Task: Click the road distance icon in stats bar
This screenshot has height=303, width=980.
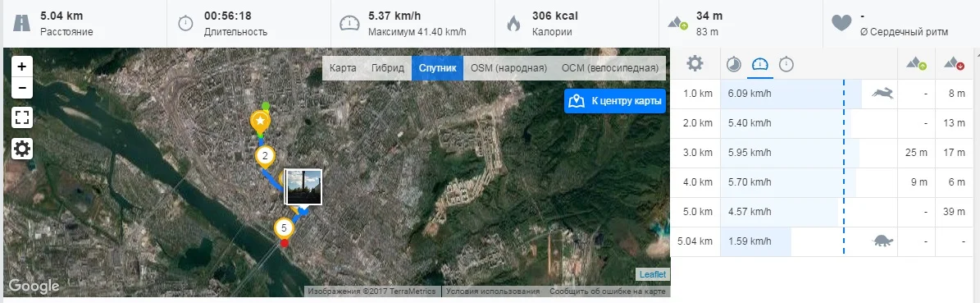Action: click(21, 24)
